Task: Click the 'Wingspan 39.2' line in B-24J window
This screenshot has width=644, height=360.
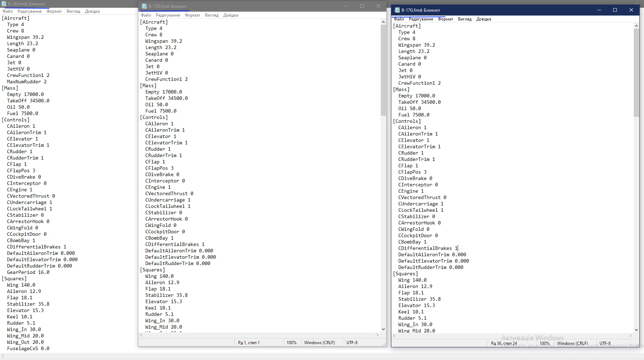Action: [x=25, y=37]
